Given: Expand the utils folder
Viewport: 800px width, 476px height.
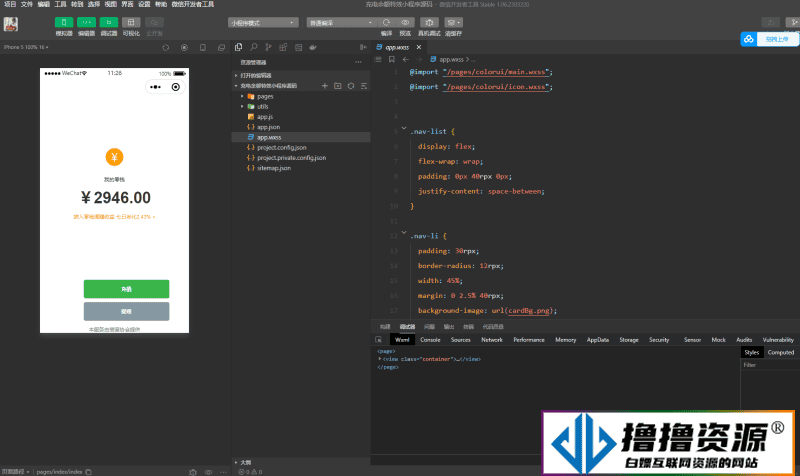Looking at the screenshot, I should click(301, 106).
